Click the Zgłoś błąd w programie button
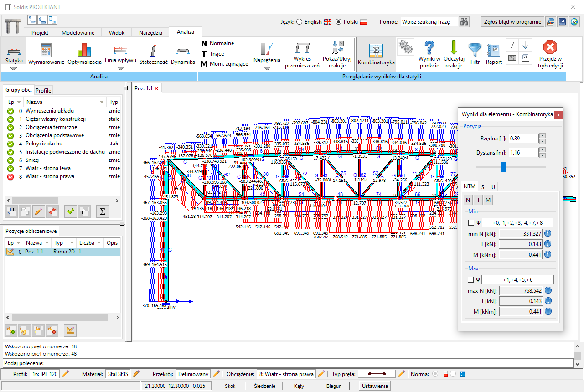This screenshot has width=584, height=392. pyautogui.click(x=512, y=22)
